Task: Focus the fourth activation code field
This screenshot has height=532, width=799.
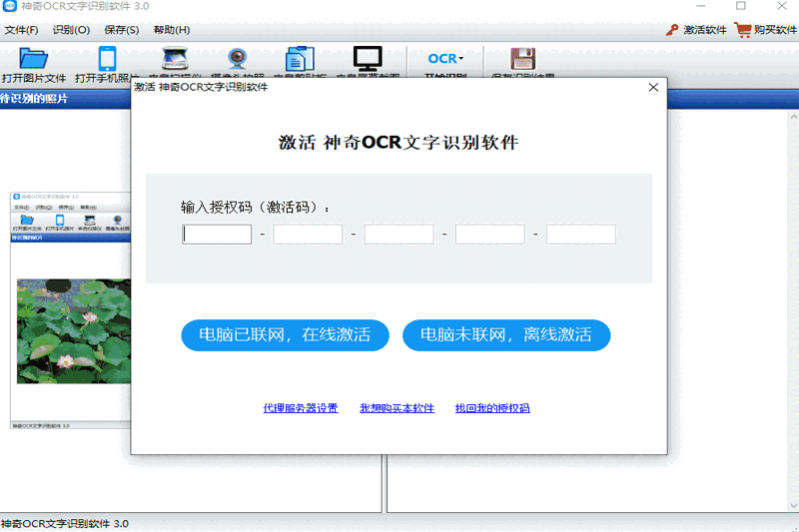Action: point(490,235)
